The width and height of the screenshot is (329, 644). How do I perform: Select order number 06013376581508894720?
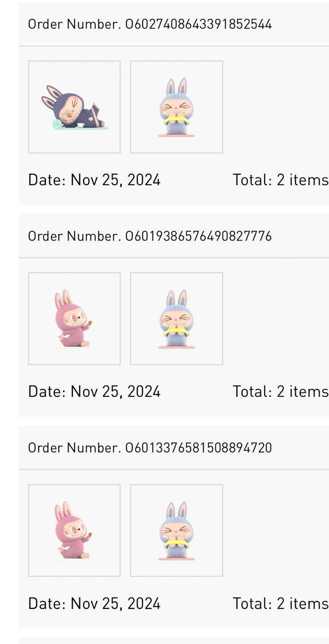(x=150, y=448)
